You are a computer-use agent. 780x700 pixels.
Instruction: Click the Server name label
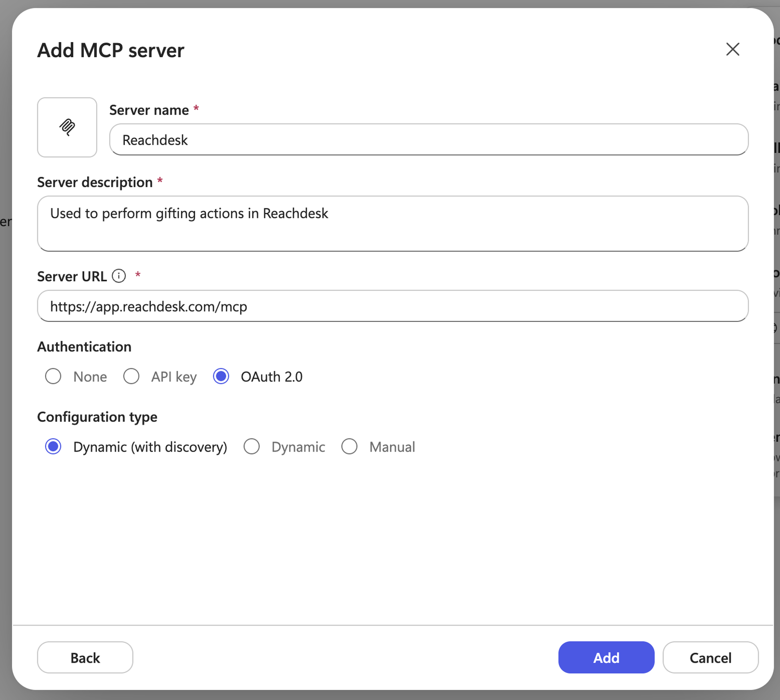coord(149,110)
